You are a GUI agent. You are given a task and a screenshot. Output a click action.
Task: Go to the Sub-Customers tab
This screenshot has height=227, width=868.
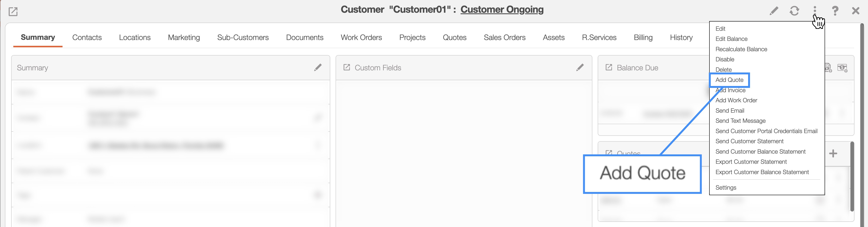click(x=243, y=37)
